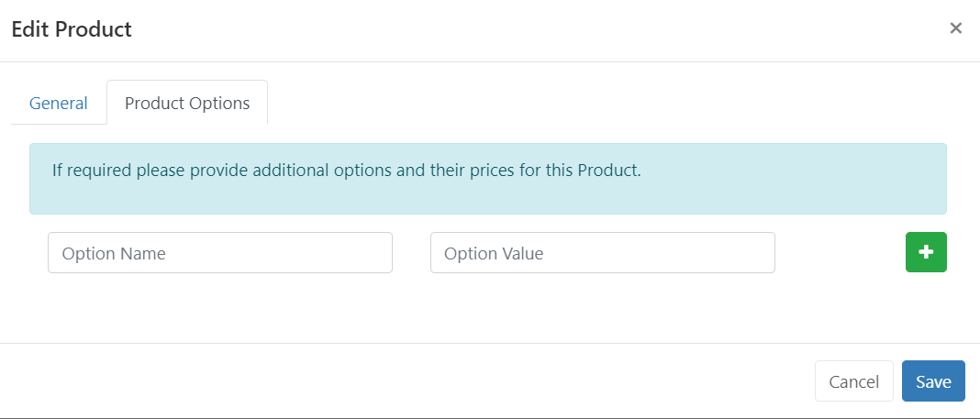The height and width of the screenshot is (419, 980).
Task: Add a new product option row
Action: 926,252
